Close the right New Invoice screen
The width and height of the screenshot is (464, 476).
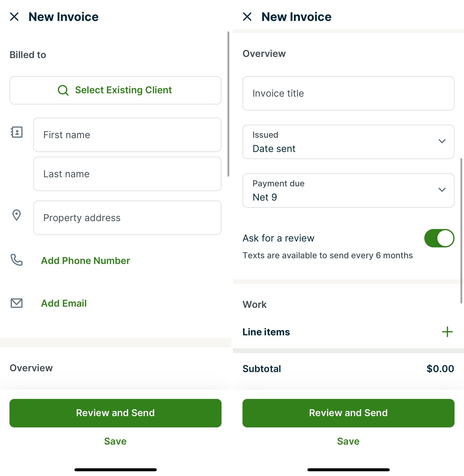click(247, 17)
